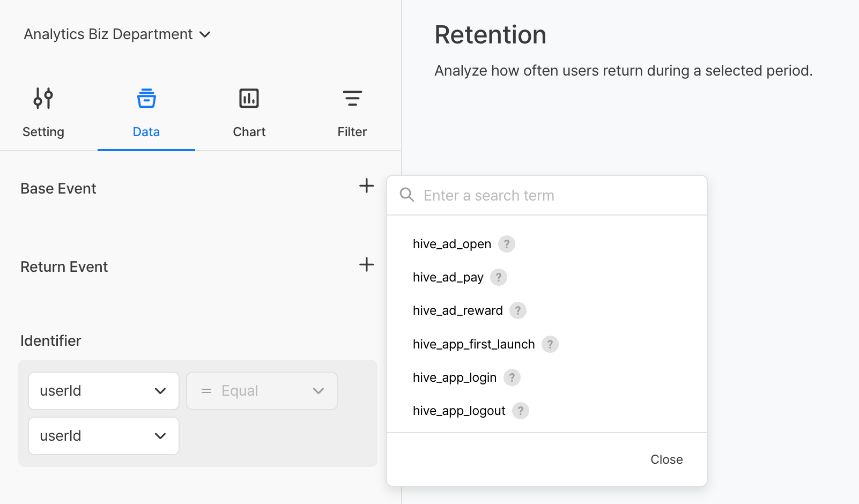This screenshot has width=859, height=504.
Task: Close the event search popup
Action: tap(666, 459)
